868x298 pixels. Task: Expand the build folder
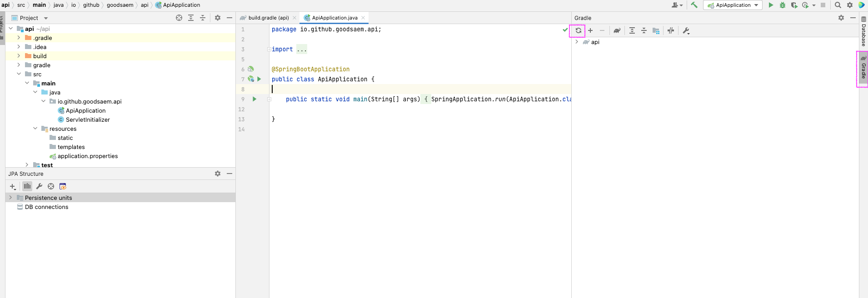[19, 56]
